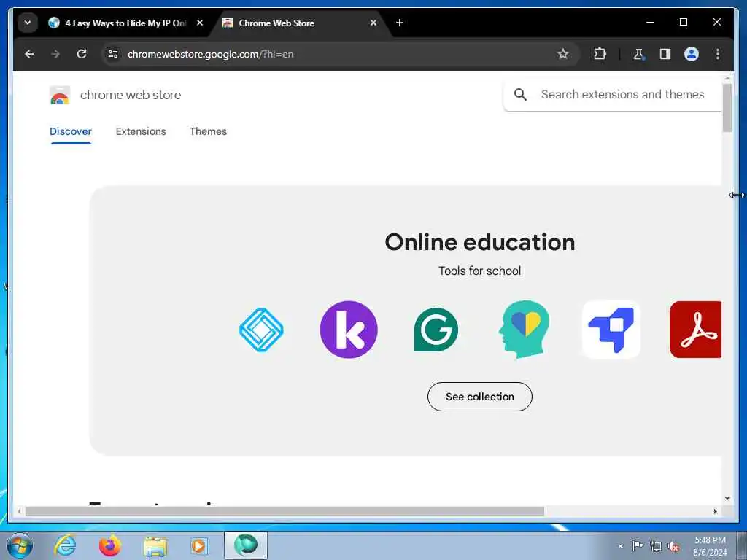Screen dimensions: 747x560
Task: Click the horizontal scrollbar thumb
Action: pyautogui.click(x=285, y=511)
